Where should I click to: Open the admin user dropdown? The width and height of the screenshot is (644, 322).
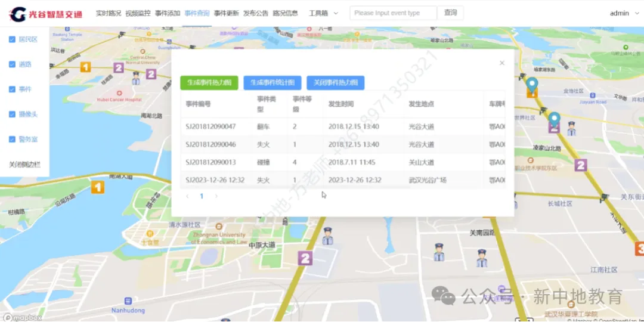tap(624, 13)
